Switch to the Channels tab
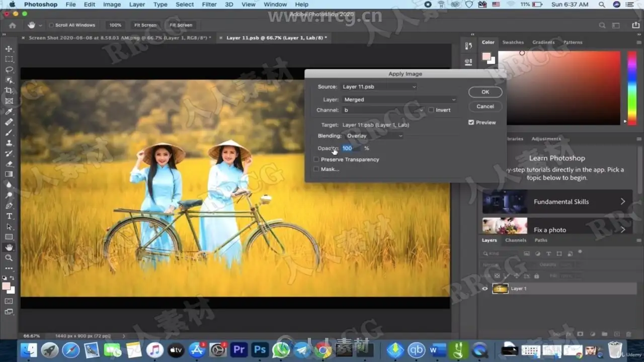Image resolution: width=644 pixels, height=362 pixels. 516,240
